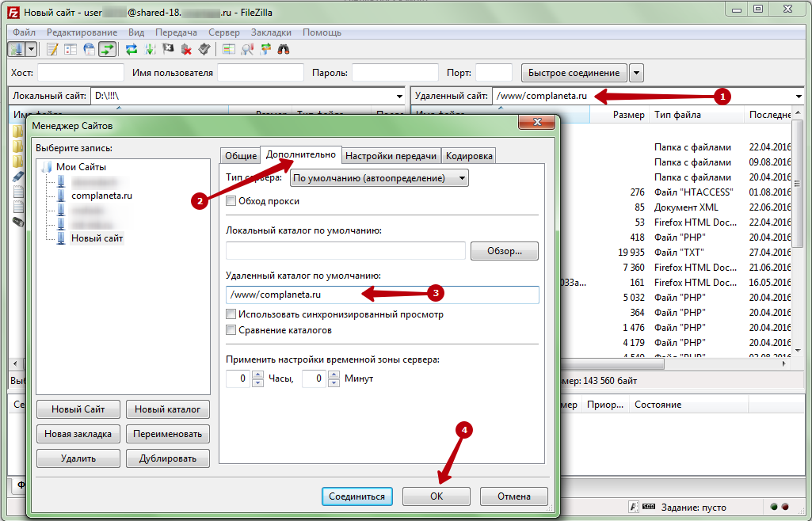
Task: Sort remote list by Размер column
Action: [x=629, y=115]
